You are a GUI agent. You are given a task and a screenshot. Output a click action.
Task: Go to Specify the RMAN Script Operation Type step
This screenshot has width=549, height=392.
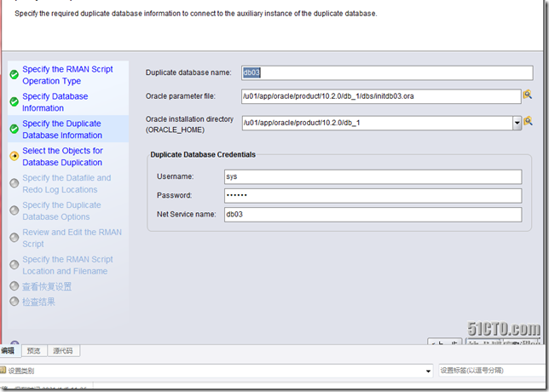click(66, 75)
